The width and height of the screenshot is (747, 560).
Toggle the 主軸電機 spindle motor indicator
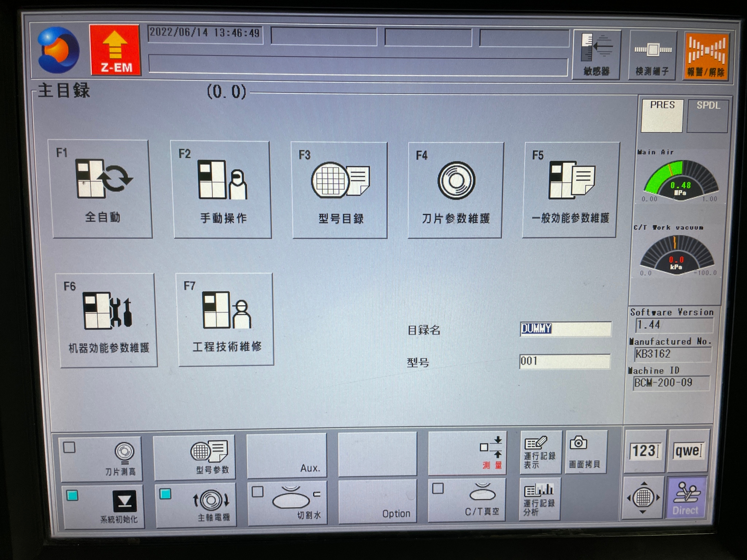(x=165, y=494)
